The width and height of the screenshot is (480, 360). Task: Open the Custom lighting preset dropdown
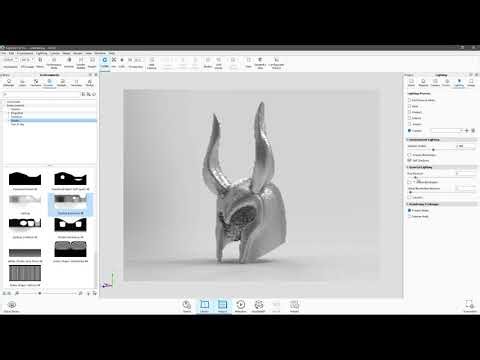click(x=447, y=131)
